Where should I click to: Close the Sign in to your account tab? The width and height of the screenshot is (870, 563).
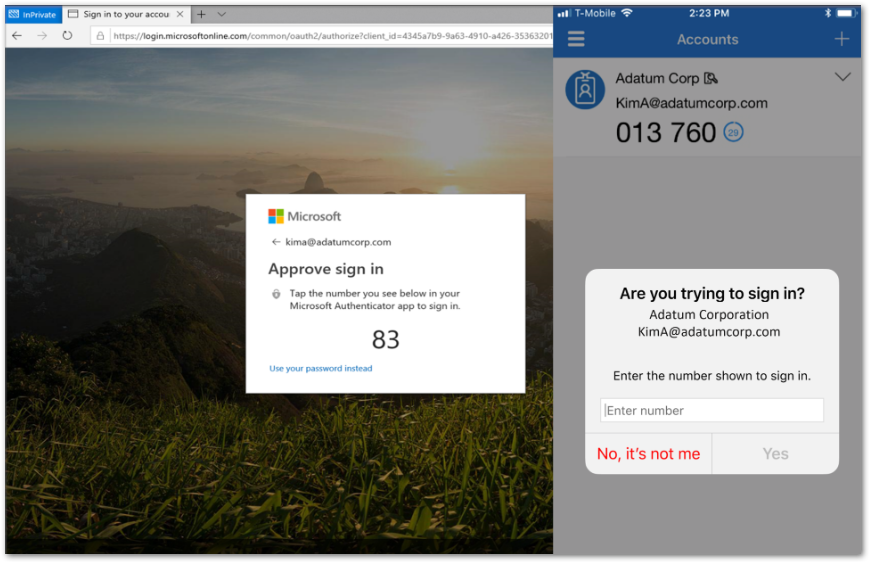[x=180, y=14]
